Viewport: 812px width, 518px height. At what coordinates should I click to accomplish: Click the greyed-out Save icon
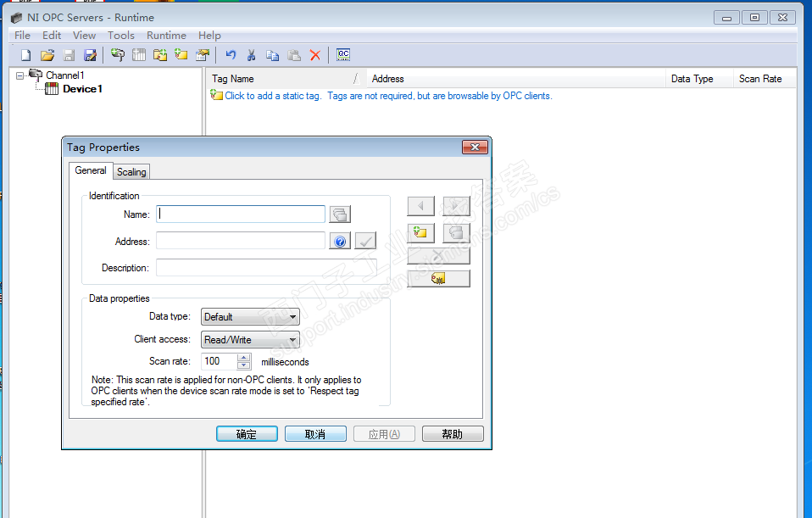(69, 55)
